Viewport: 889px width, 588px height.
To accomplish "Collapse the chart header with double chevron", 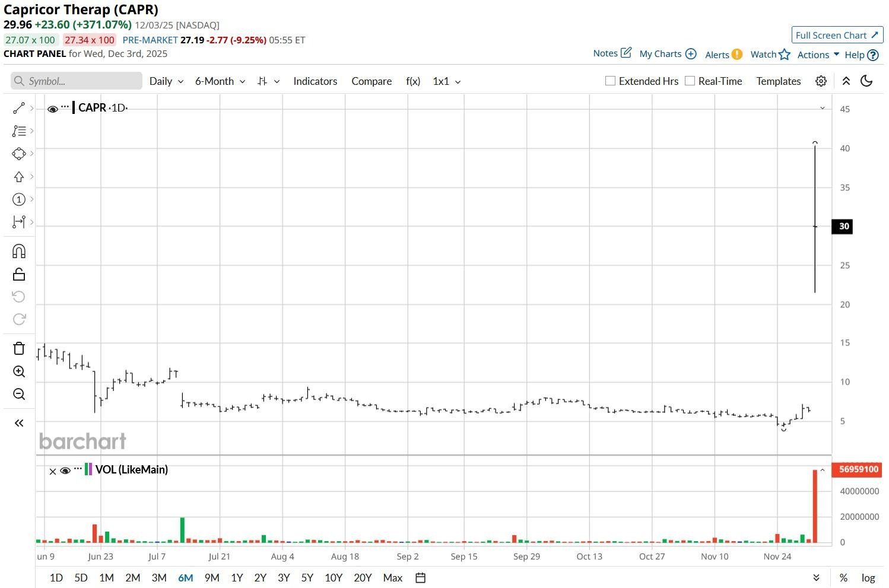I will click(846, 81).
